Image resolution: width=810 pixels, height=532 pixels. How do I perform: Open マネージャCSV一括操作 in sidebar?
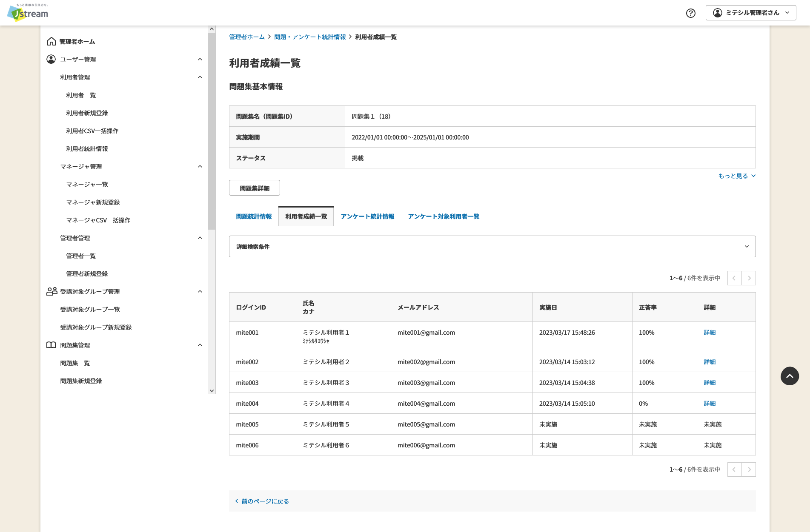click(98, 220)
